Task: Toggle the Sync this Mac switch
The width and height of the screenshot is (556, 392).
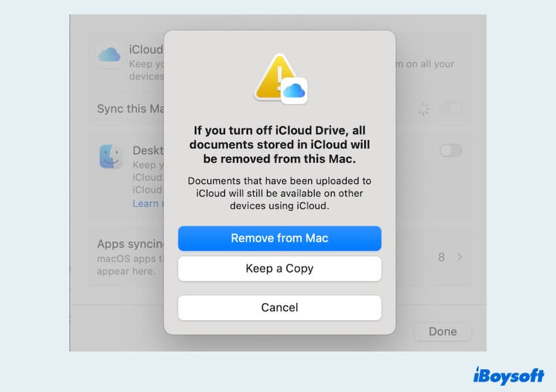Action: click(451, 109)
